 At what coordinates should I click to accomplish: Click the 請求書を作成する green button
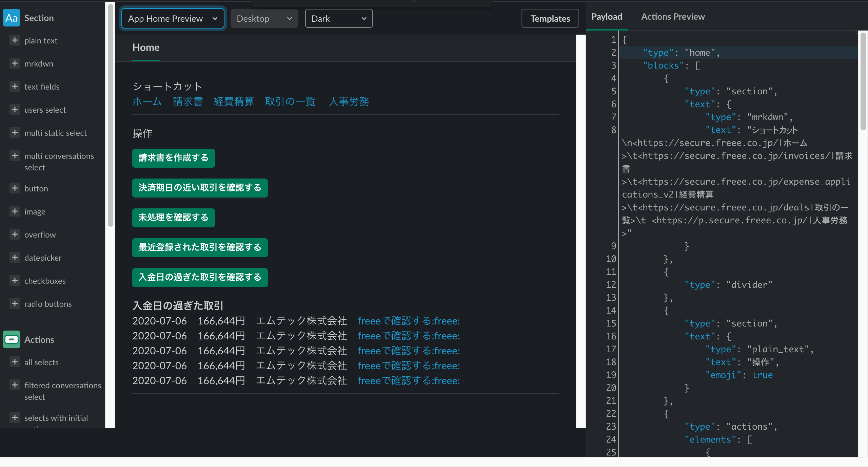[x=173, y=158]
